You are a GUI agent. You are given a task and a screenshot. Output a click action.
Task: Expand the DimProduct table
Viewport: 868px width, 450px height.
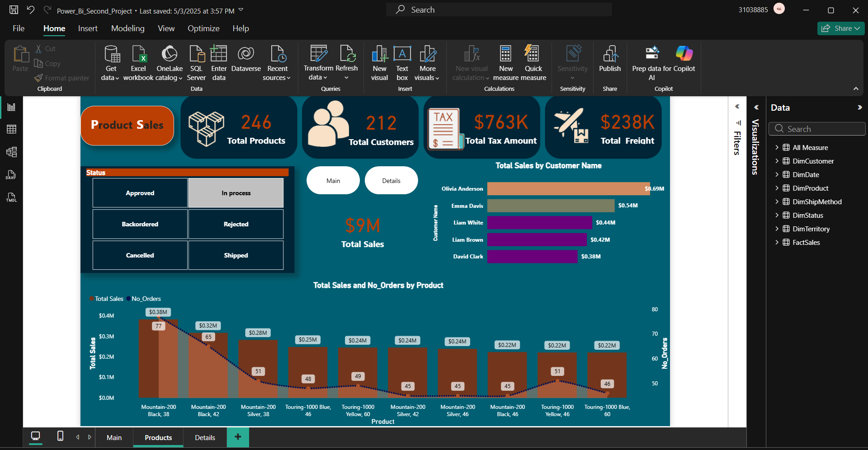778,188
